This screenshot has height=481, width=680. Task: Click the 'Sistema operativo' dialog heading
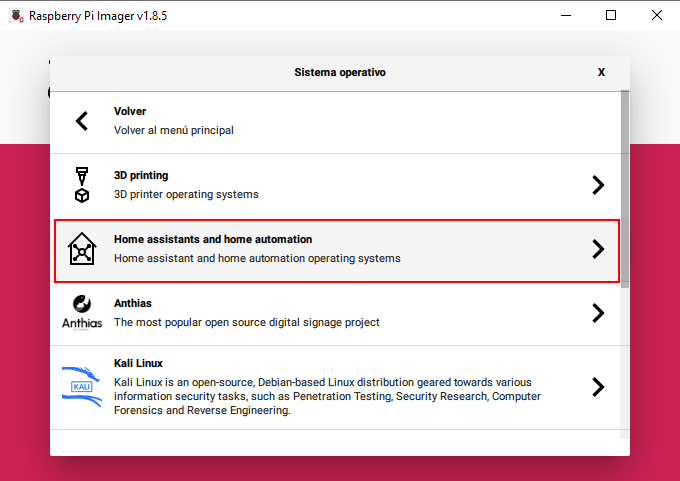click(340, 72)
